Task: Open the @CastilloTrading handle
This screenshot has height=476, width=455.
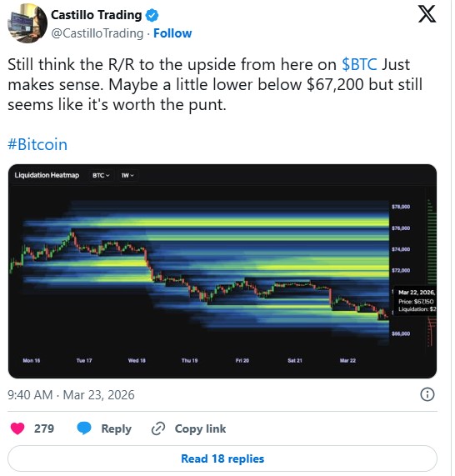Action: [x=97, y=33]
